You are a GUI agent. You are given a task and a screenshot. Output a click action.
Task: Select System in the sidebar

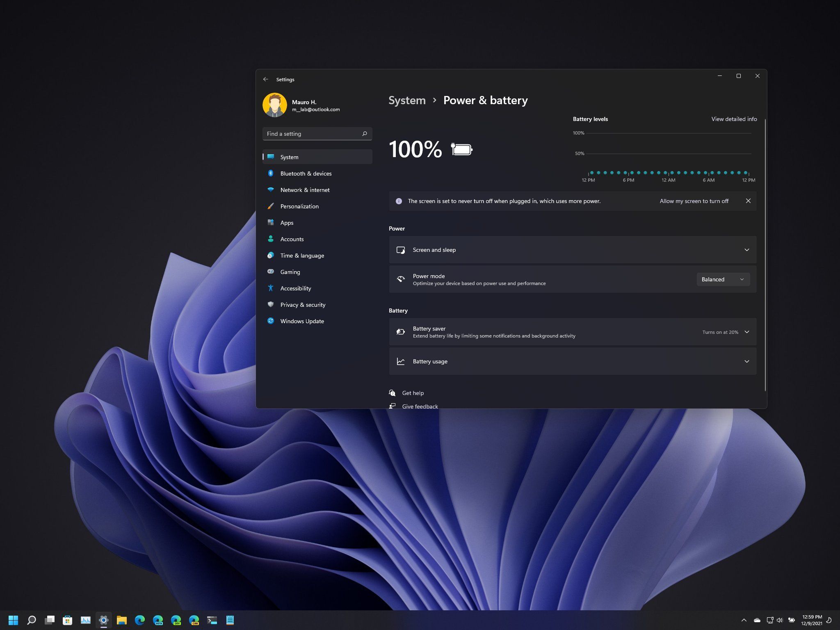317,157
